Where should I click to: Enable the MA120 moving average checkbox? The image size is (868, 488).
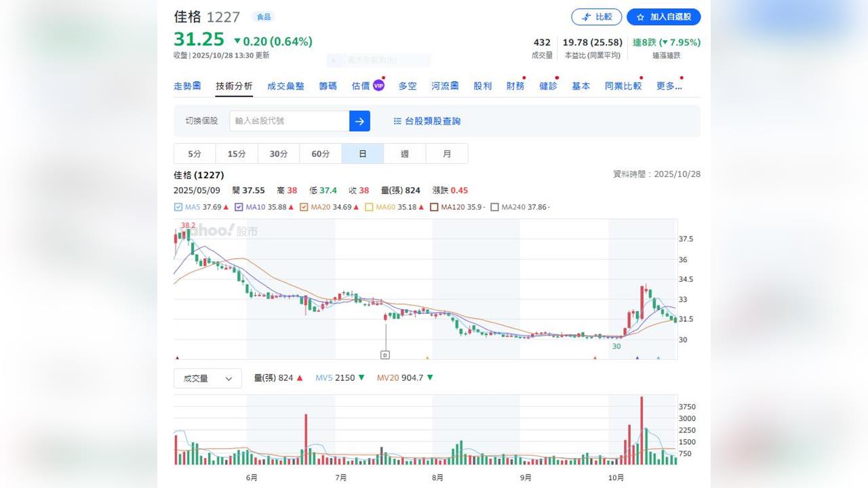click(x=433, y=207)
